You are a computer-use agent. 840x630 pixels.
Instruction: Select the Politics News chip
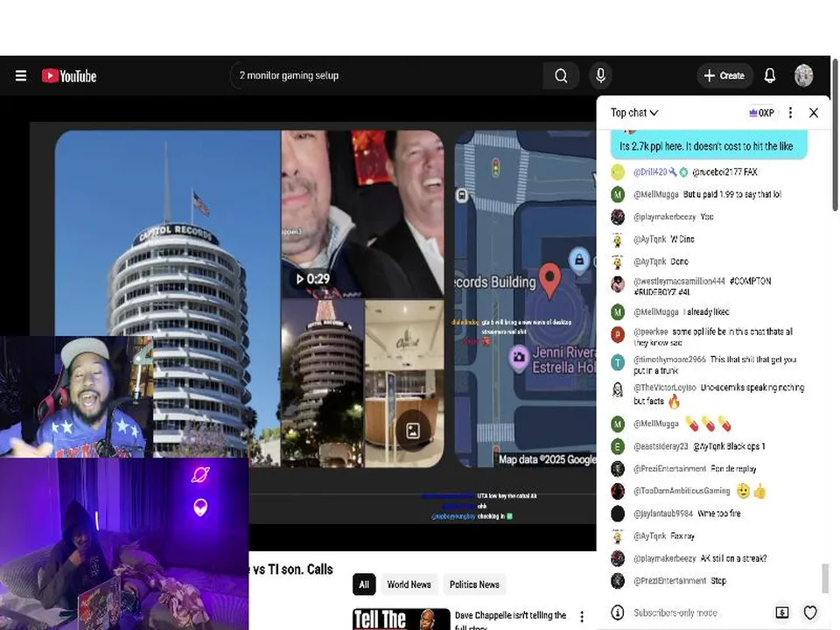(474, 584)
